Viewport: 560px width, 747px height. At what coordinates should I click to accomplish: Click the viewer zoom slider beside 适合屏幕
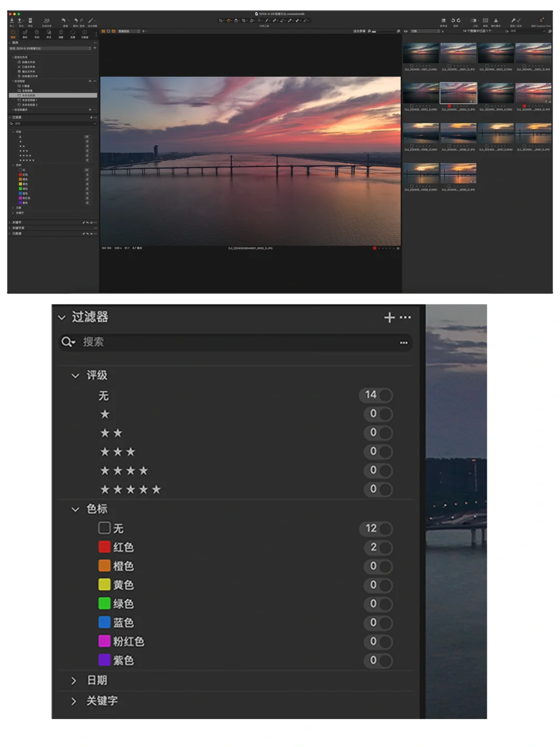[374, 32]
